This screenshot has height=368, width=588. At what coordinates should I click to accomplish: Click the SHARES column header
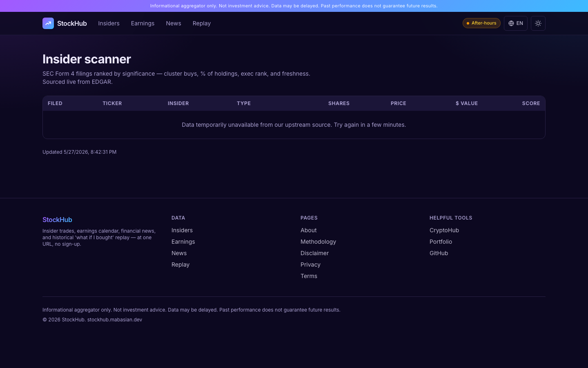tap(339, 103)
